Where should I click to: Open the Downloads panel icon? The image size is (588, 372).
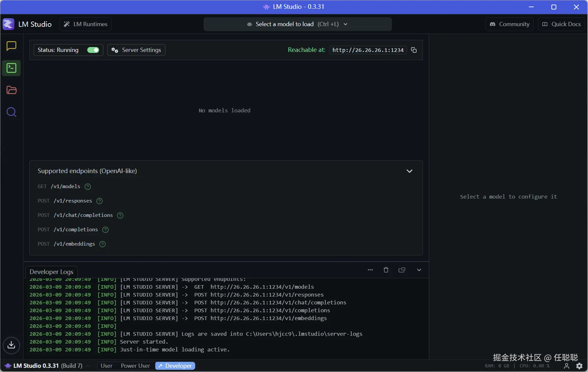(11, 345)
